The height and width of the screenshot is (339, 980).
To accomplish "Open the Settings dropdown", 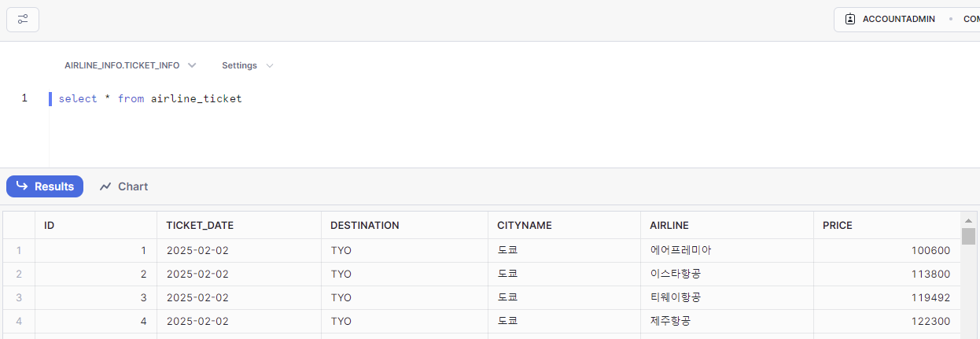I will (x=247, y=65).
